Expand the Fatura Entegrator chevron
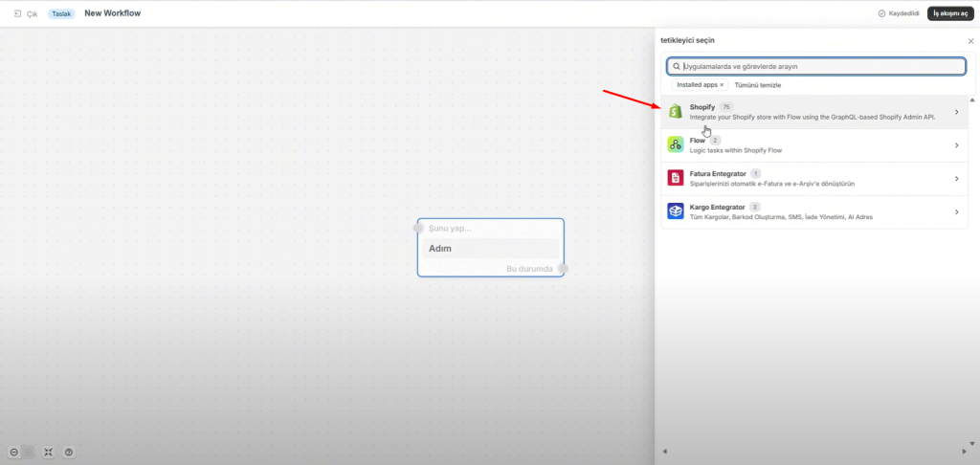The image size is (980, 465). 956,179
